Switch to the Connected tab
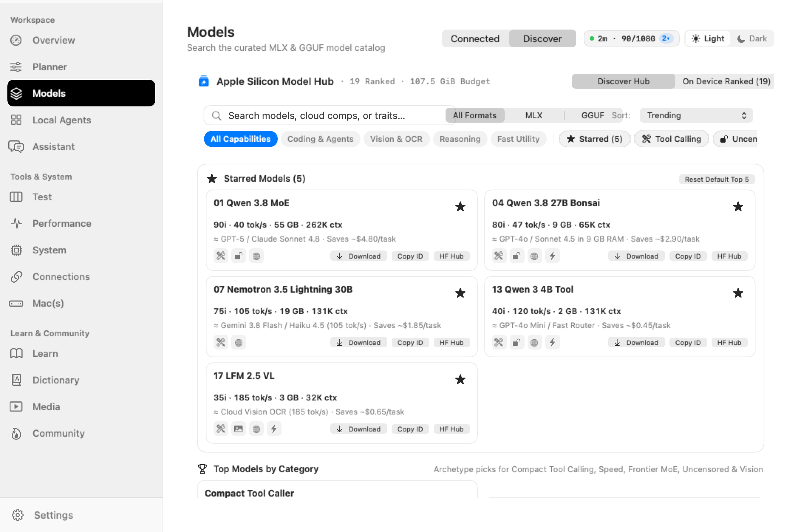 pos(475,39)
